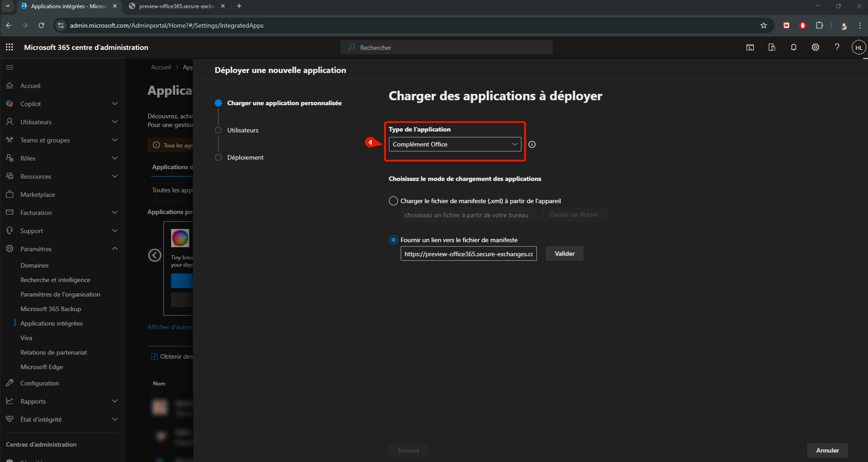Expand the Support navigation section
Image resolution: width=868 pixels, height=462 pixels.
pyautogui.click(x=115, y=231)
